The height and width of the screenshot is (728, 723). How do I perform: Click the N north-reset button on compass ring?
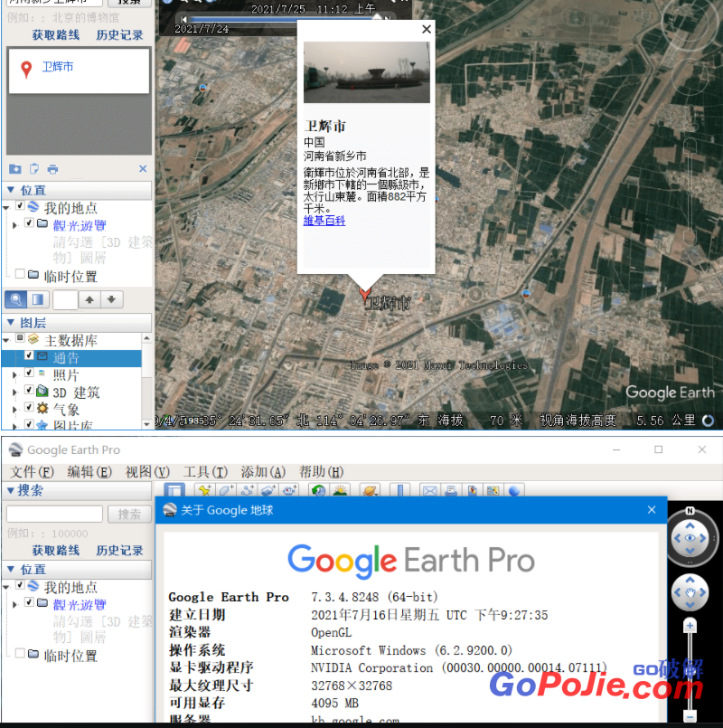pos(690,511)
